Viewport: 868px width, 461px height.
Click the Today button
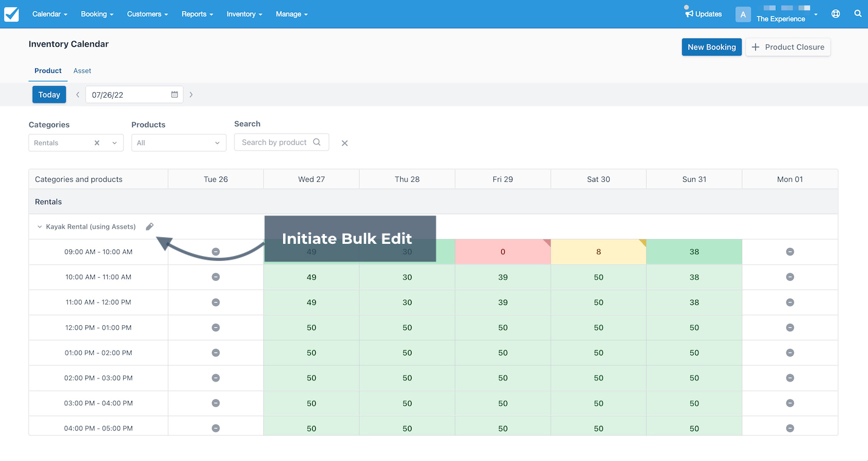pos(49,95)
